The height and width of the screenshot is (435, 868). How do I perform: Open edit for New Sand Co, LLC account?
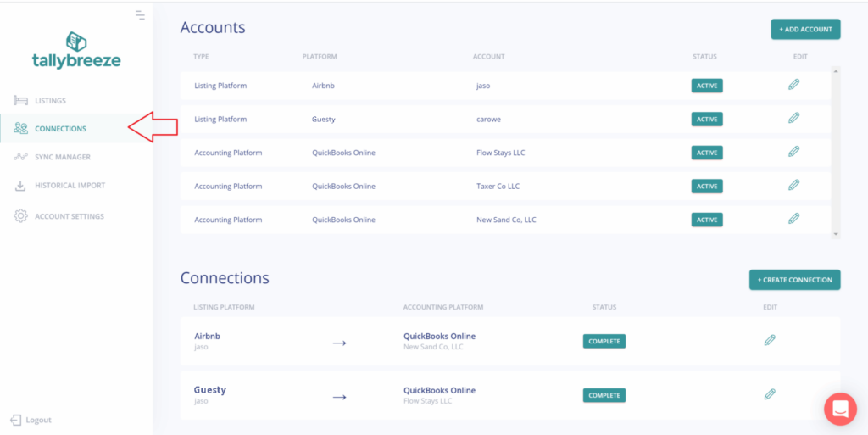click(x=793, y=219)
